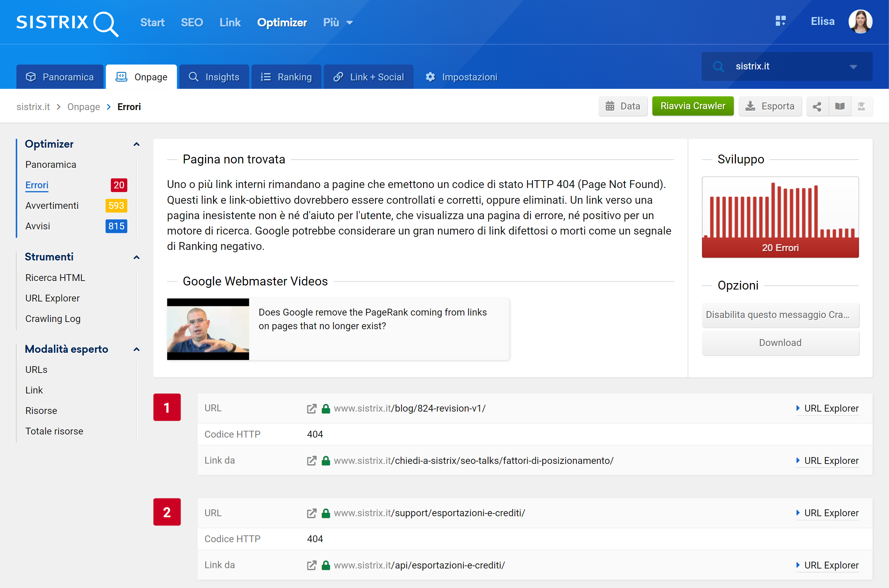Open URLs under Modalità esperto
The width and height of the screenshot is (889, 588).
coord(36,370)
